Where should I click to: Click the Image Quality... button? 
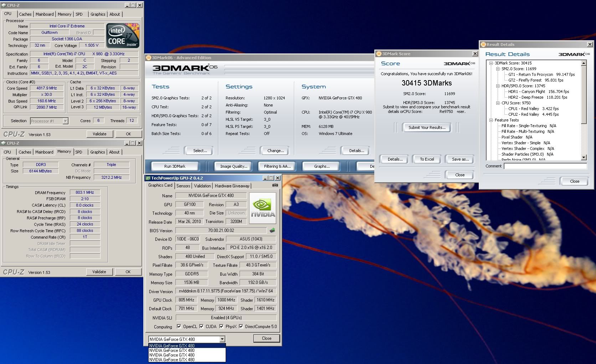[x=233, y=166]
